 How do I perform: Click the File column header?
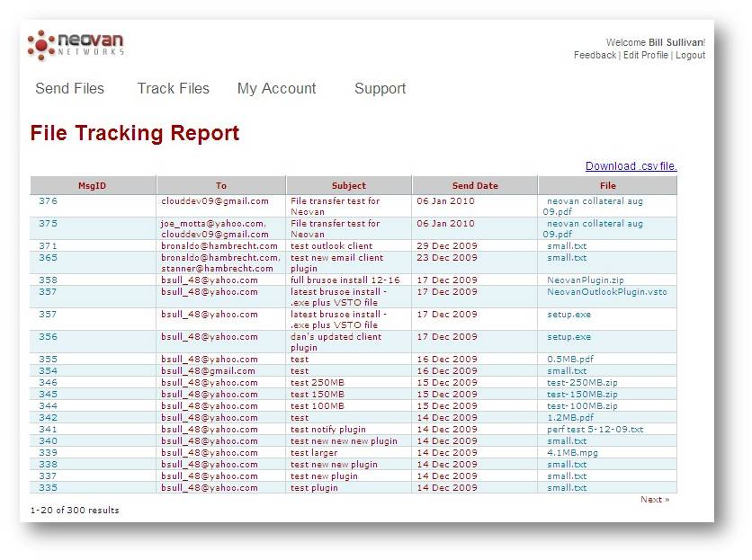click(x=608, y=185)
